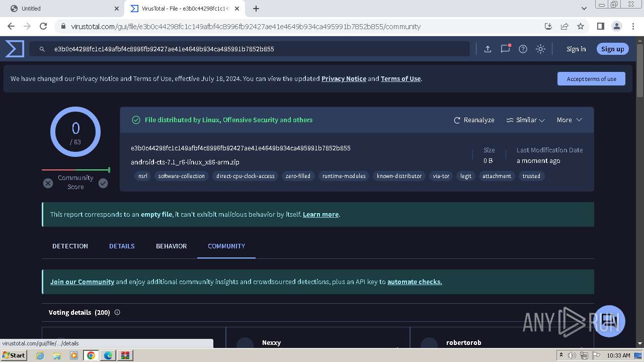This screenshot has height=362, width=644.
Task: Click the attachment tag
Action: (497, 176)
